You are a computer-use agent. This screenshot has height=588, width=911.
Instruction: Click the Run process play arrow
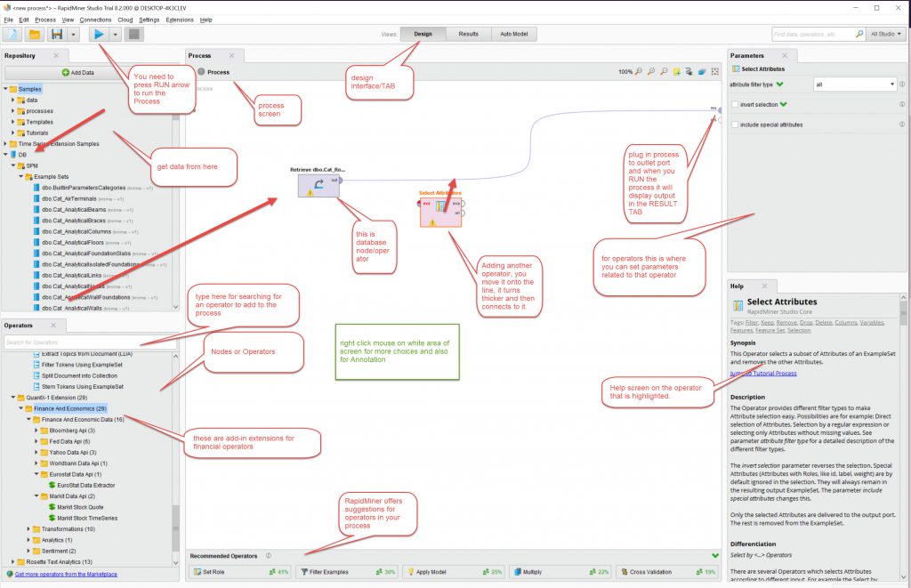[x=99, y=34]
